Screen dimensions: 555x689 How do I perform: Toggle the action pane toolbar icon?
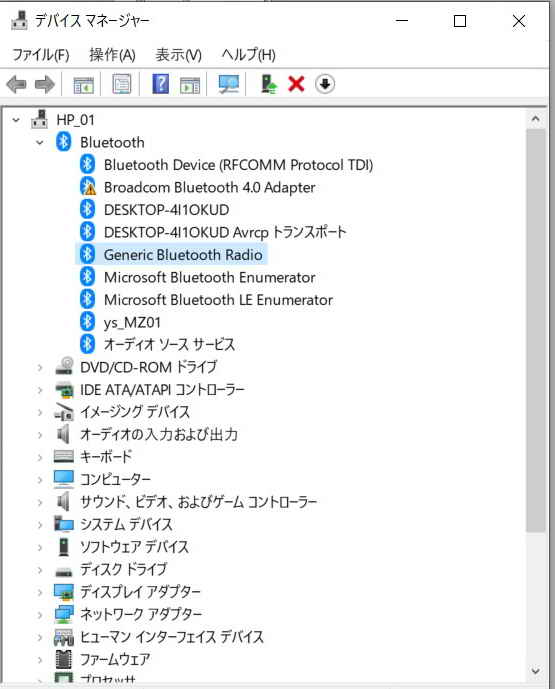tap(190, 84)
